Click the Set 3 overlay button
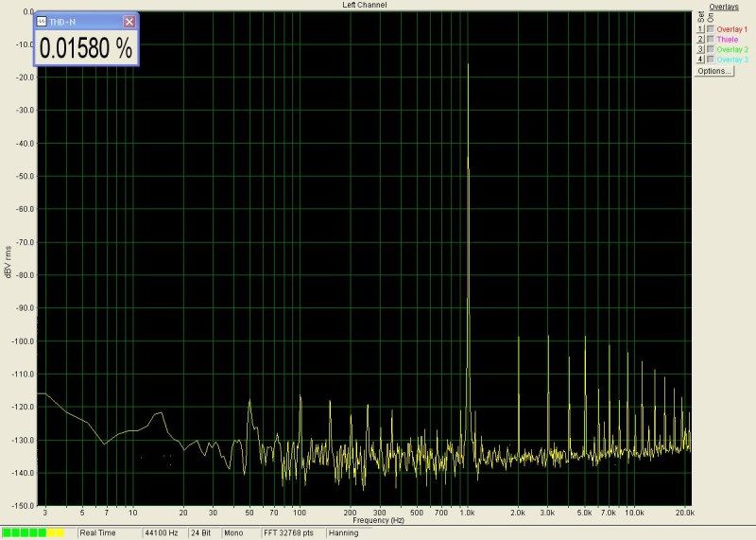This screenshot has width=756, height=540. (x=700, y=50)
